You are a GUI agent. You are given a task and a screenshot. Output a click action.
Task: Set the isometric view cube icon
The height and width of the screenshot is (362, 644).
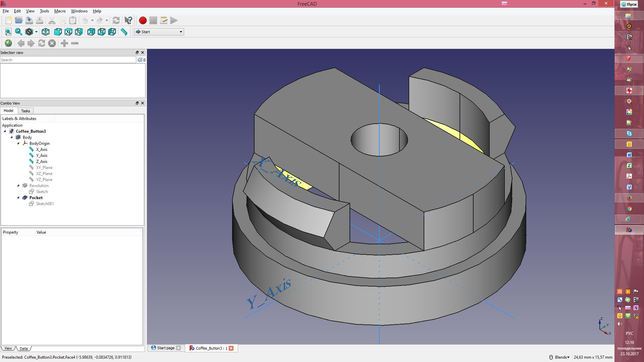pos(46,32)
